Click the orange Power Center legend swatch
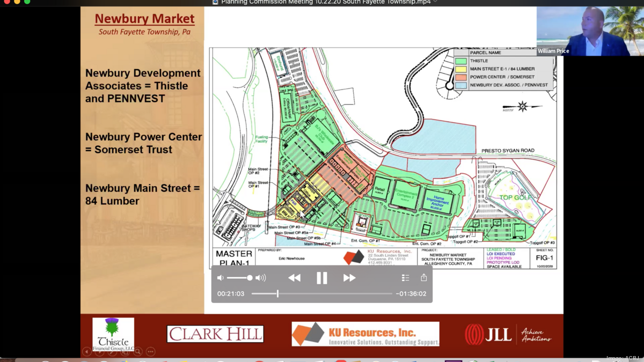The image size is (644, 362). tap(461, 77)
